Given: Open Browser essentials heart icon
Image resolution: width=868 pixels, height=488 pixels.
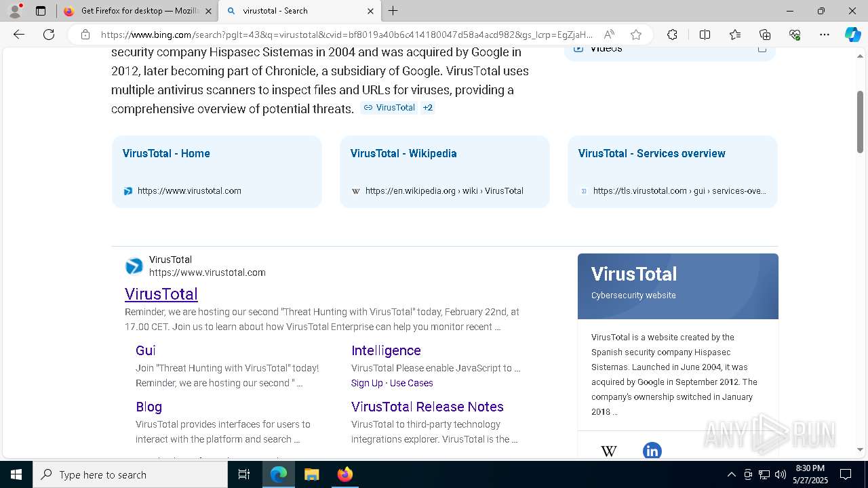Looking at the screenshot, I should [x=795, y=35].
